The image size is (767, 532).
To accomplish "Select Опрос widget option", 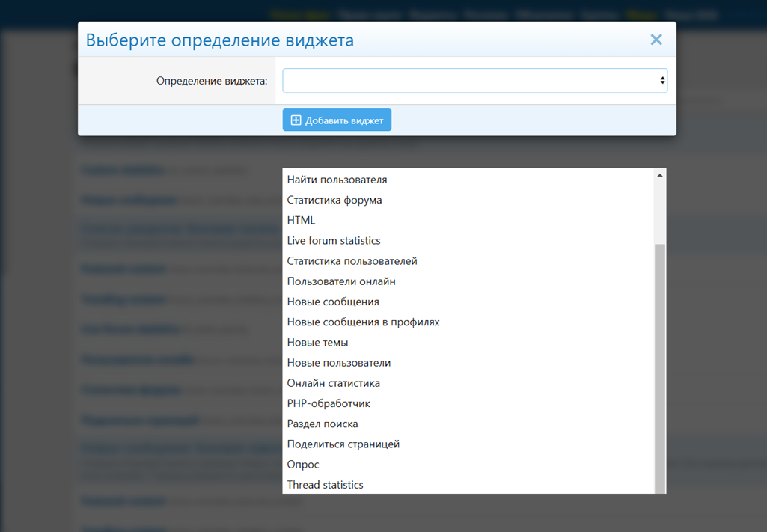I will (x=303, y=464).
